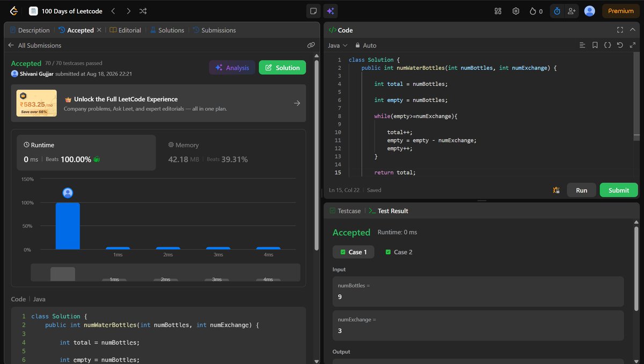Click the green Solution button

[282, 68]
